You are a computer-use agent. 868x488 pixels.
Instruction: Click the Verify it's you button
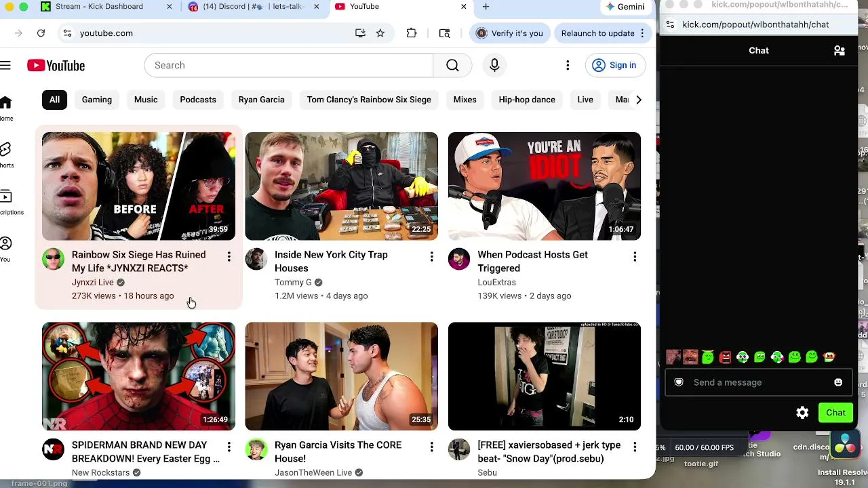point(509,33)
